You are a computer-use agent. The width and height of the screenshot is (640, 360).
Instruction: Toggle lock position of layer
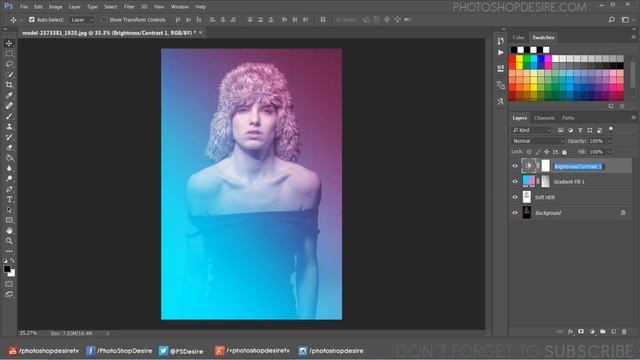coord(547,152)
